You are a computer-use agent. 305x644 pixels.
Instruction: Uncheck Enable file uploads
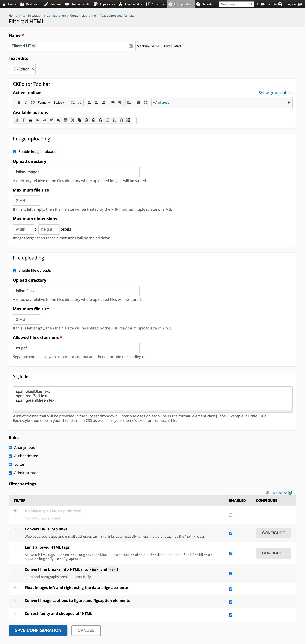pyautogui.click(x=14, y=270)
